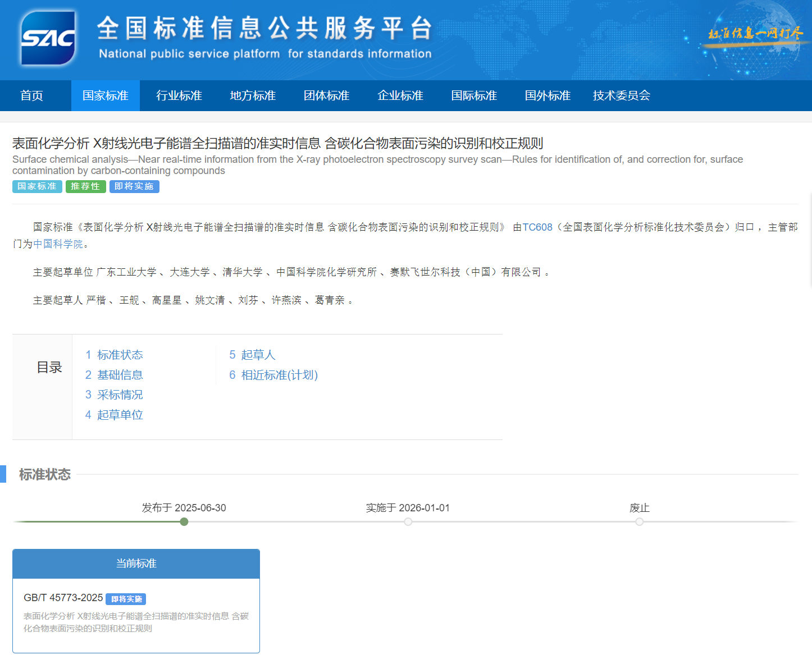Image resolution: width=812 pixels, height=655 pixels.
Task: Open the 首页 home menu item
Action: (x=32, y=96)
